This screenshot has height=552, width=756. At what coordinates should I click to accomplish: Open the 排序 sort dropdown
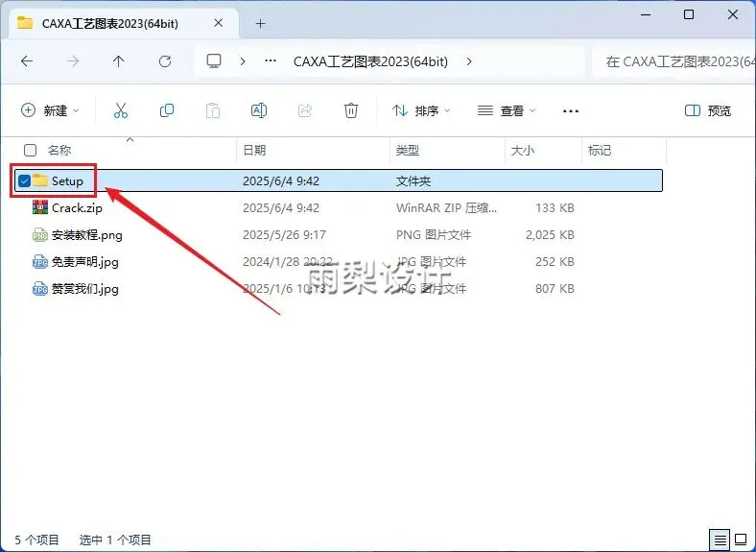(x=421, y=110)
